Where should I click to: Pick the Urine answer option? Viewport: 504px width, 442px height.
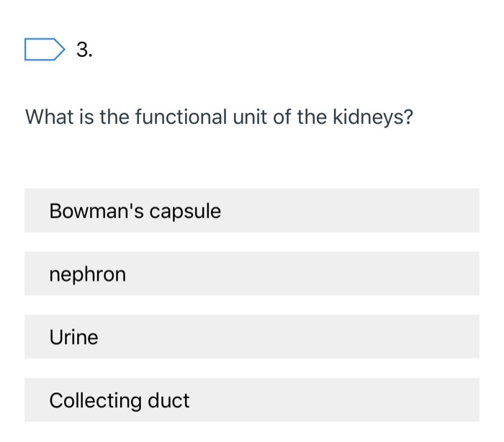251,337
